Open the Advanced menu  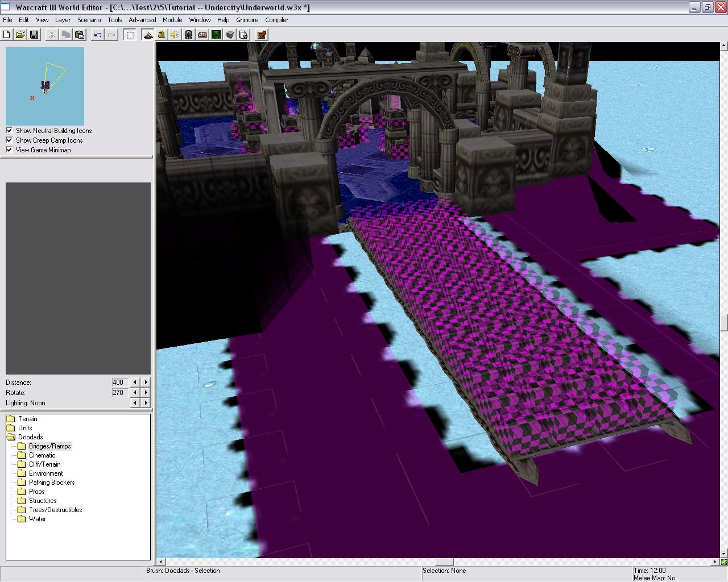(x=142, y=20)
